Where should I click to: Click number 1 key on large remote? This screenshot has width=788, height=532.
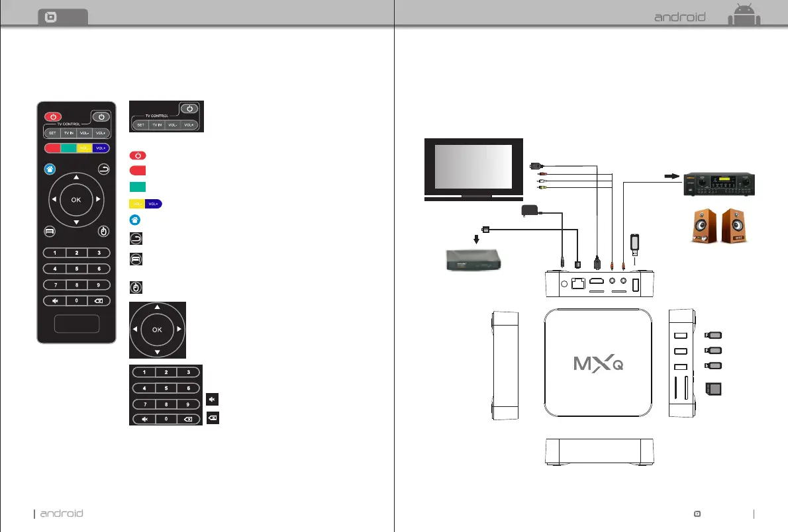(55, 253)
